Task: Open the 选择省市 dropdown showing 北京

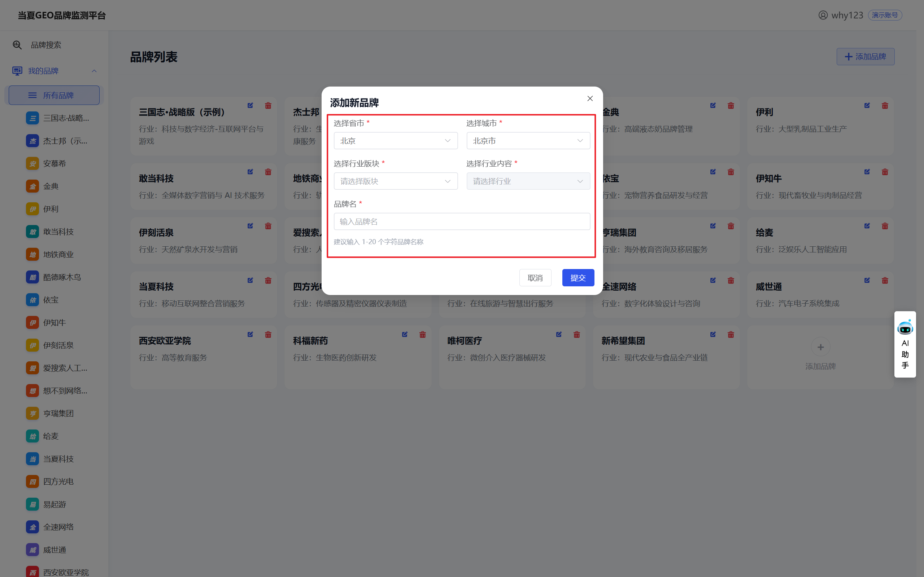Action: click(395, 141)
